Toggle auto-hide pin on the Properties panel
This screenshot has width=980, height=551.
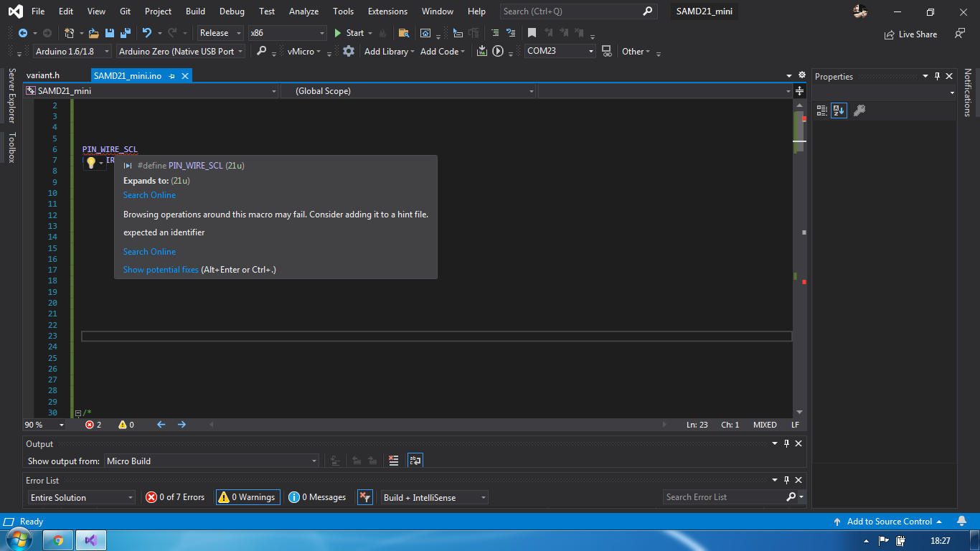[937, 76]
